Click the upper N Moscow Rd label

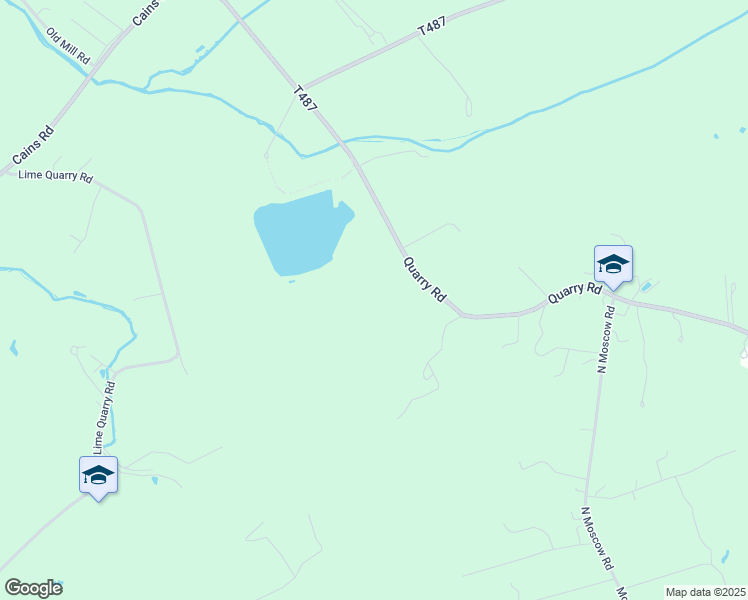tap(606, 340)
